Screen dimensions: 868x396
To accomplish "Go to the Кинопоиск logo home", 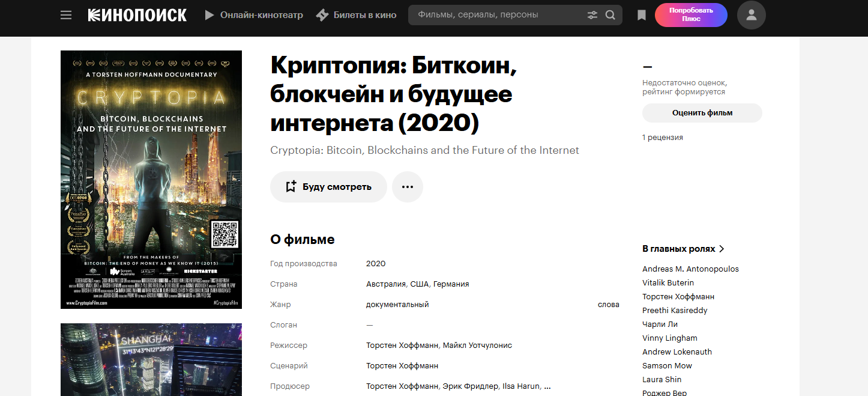I will click(x=137, y=15).
